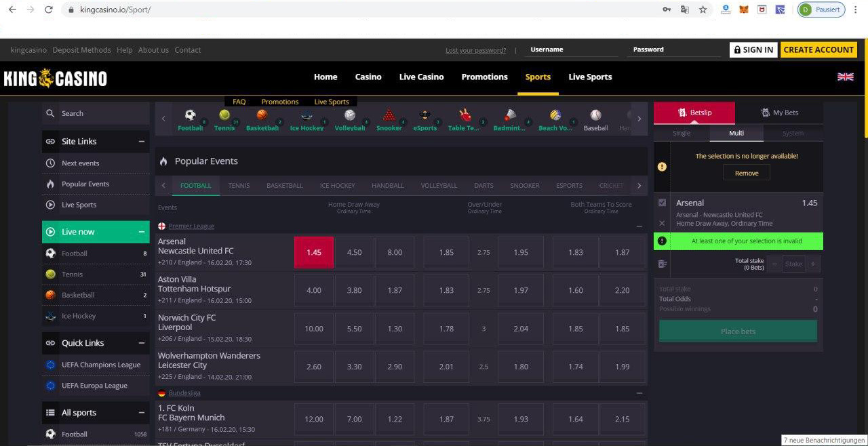The width and height of the screenshot is (868, 446).
Task: Collapse the Live now section
Action: (x=141, y=232)
